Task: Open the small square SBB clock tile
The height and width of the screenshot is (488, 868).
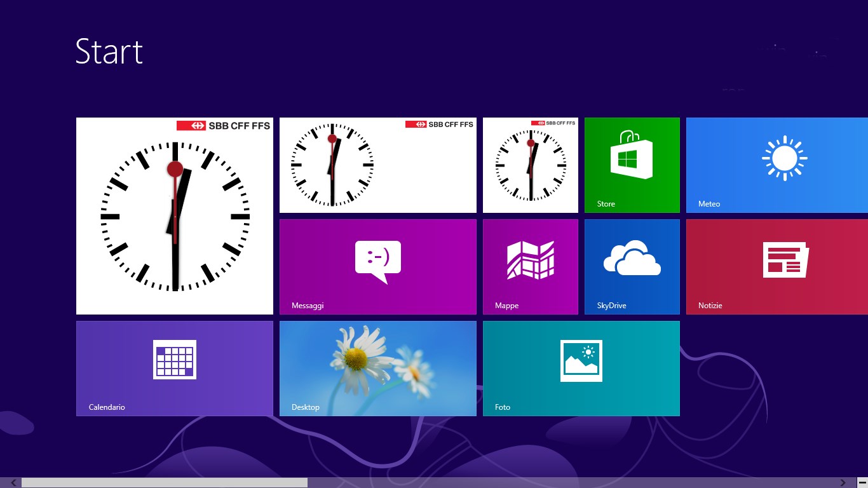Action: [x=531, y=165]
